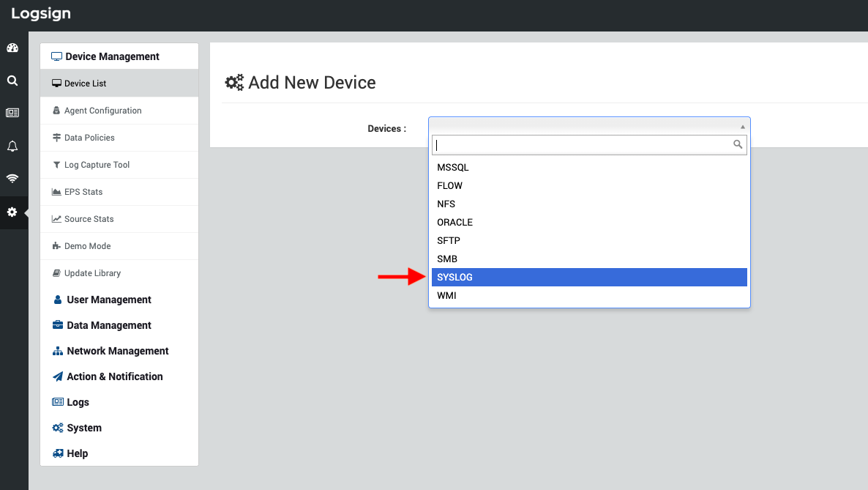
Task: Click the Data Policies signpost icon
Action: tap(56, 138)
